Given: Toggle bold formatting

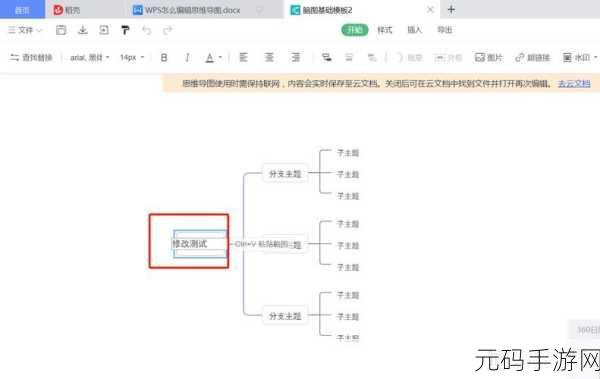Looking at the screenshot, I should 164,57.
